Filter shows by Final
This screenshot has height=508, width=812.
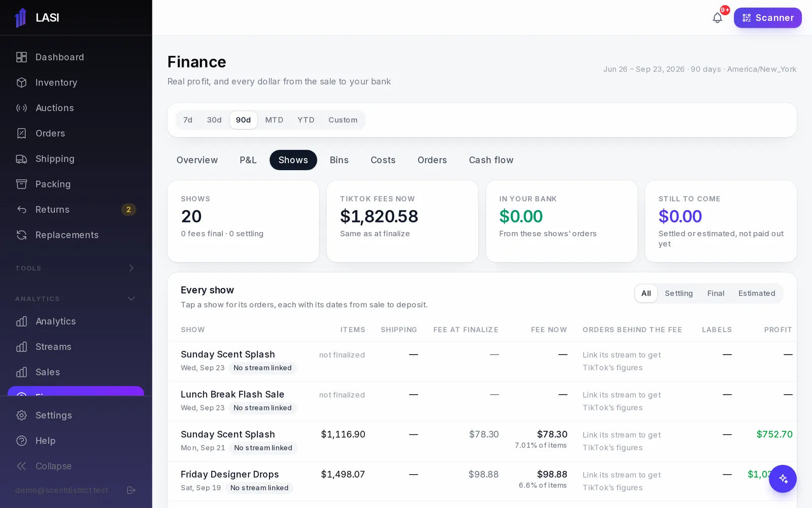pos(716,293)
